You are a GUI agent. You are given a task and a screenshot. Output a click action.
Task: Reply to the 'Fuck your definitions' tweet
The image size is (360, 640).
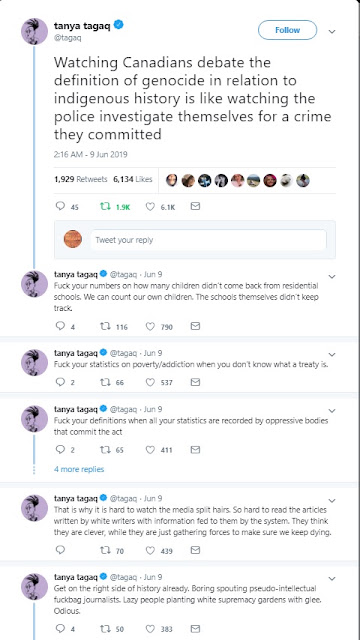(60, 449)
